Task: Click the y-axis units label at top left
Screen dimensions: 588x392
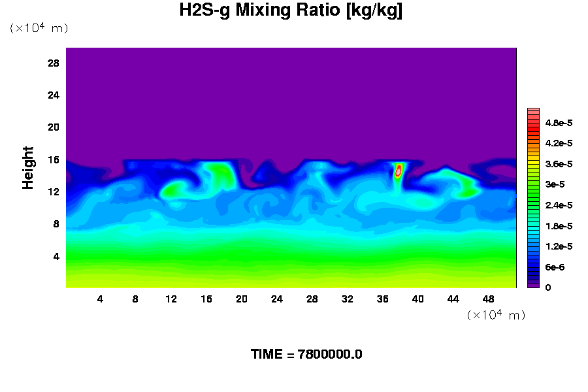Action: point(39,28)
